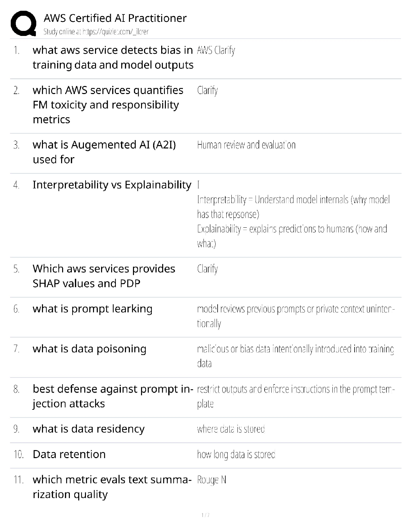The height and width of the screenshot is (532, 411).
Task: Click the page number indicator at bottom
Action: [205, 515]
